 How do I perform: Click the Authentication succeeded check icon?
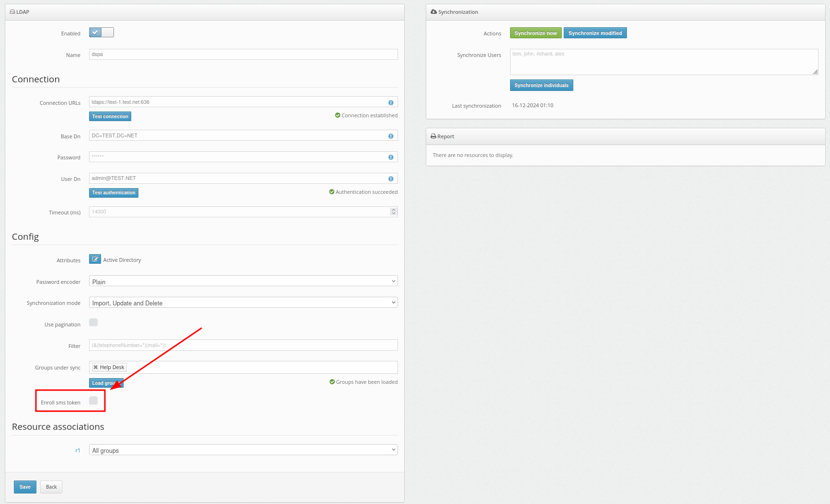point(332,192)
